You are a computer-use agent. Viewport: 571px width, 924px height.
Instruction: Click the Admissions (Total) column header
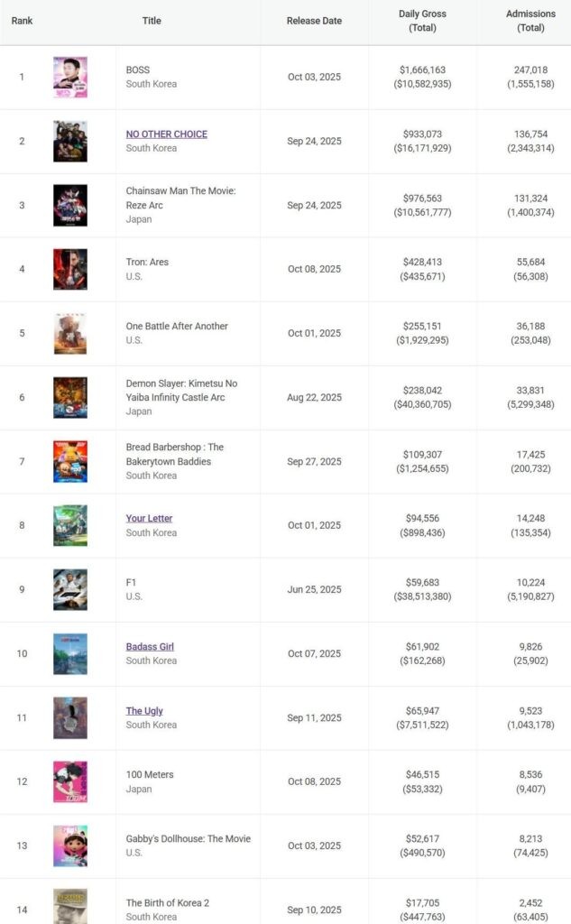point(530,21)
